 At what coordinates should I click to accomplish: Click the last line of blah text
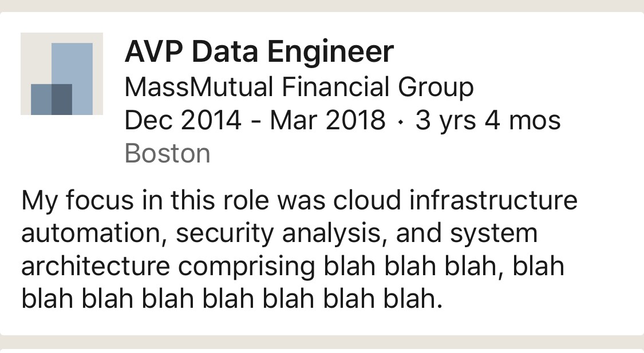232,299
